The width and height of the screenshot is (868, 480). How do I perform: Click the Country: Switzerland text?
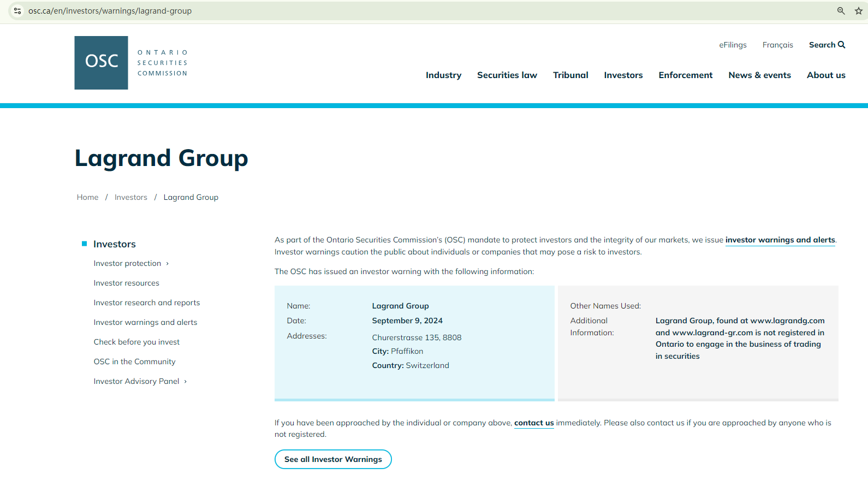tap(411, 365)
